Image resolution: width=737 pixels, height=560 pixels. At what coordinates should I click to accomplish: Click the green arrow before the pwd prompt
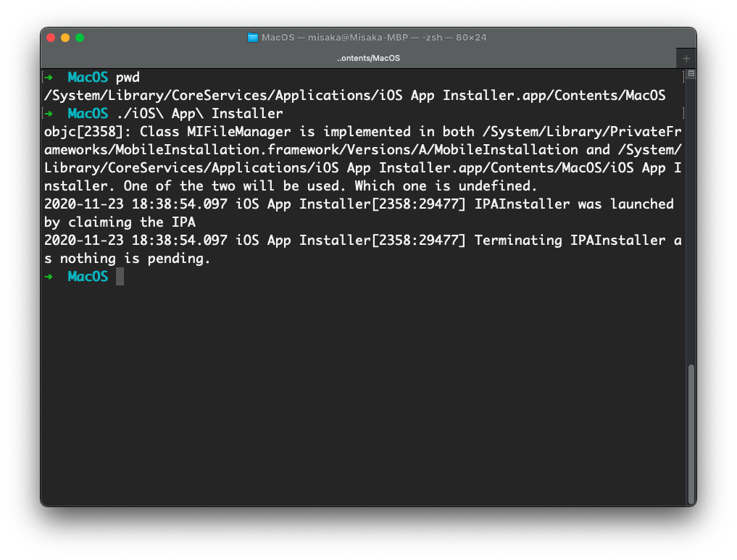pyautogui.click(x=49, y=78)
